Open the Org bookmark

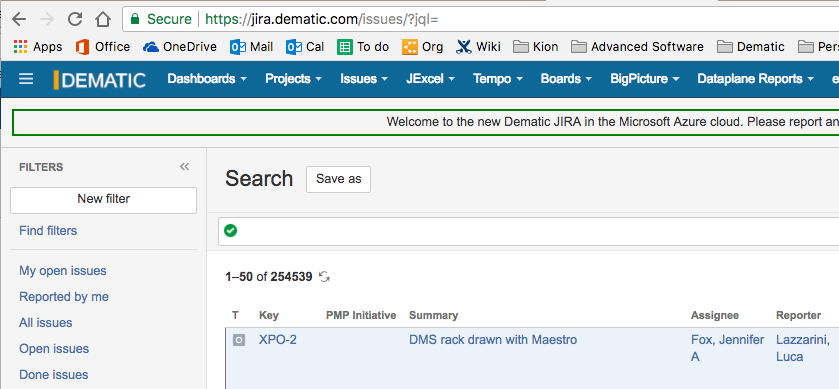tap(422, 47)
